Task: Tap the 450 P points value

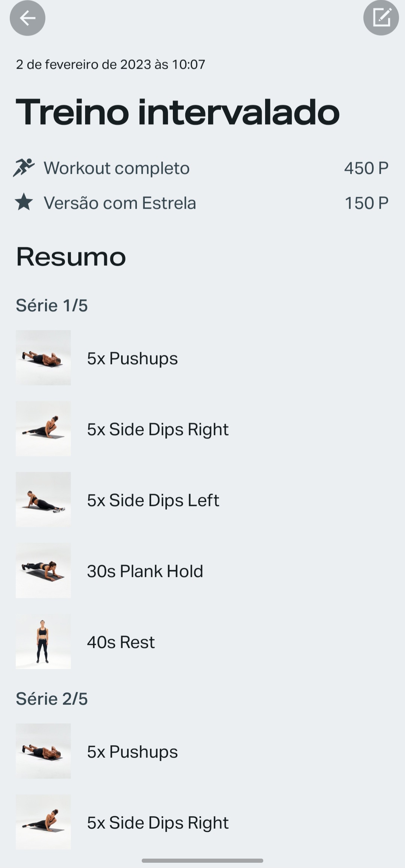Action: (x=366, y=168)
